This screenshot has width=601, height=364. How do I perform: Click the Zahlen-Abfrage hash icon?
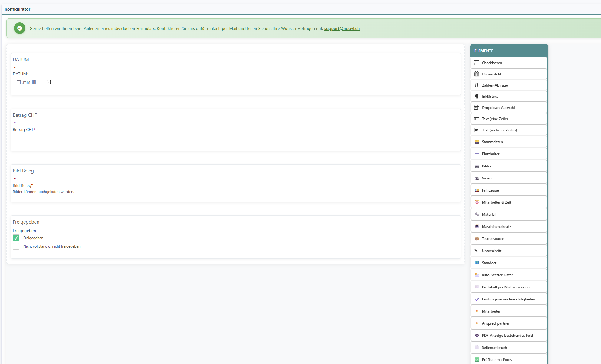477,85
